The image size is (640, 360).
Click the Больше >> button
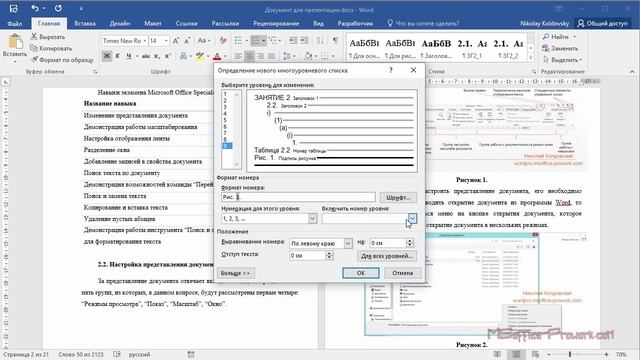pyautogui.click(x=236, y=273)
